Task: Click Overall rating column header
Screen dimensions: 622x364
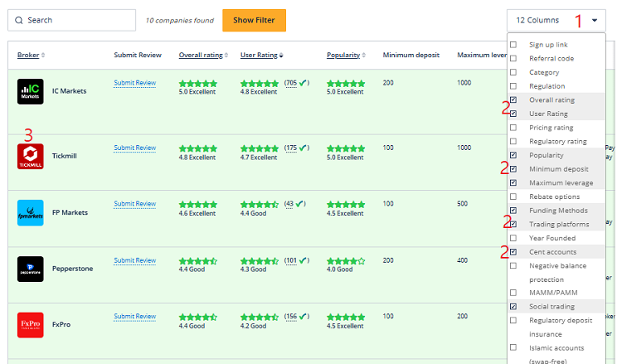Action: 201,55
